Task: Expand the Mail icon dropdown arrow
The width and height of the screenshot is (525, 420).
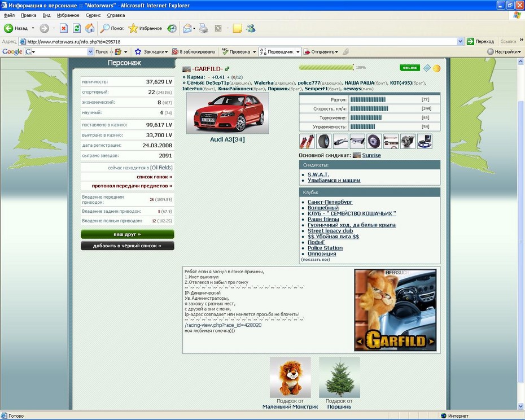Action: tap(194, 28)
